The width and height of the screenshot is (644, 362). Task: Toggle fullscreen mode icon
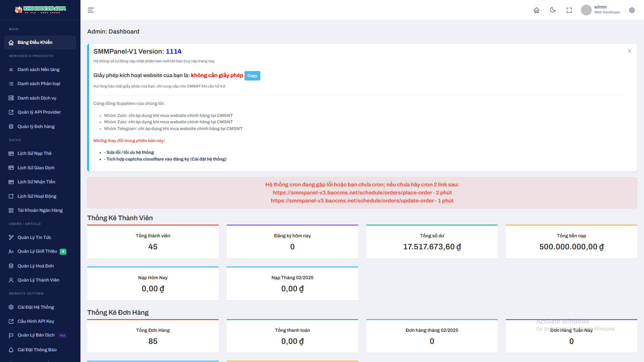tap(569, 10)
